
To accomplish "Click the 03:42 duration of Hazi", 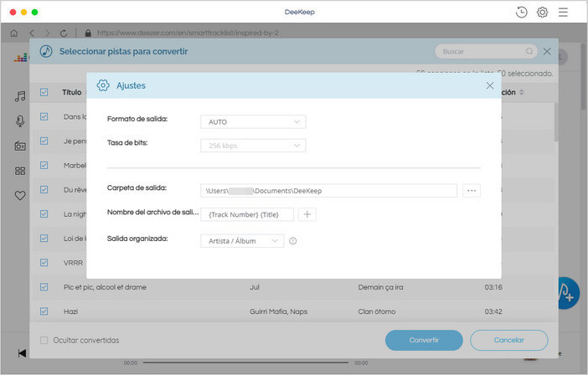I will [493, 311].
